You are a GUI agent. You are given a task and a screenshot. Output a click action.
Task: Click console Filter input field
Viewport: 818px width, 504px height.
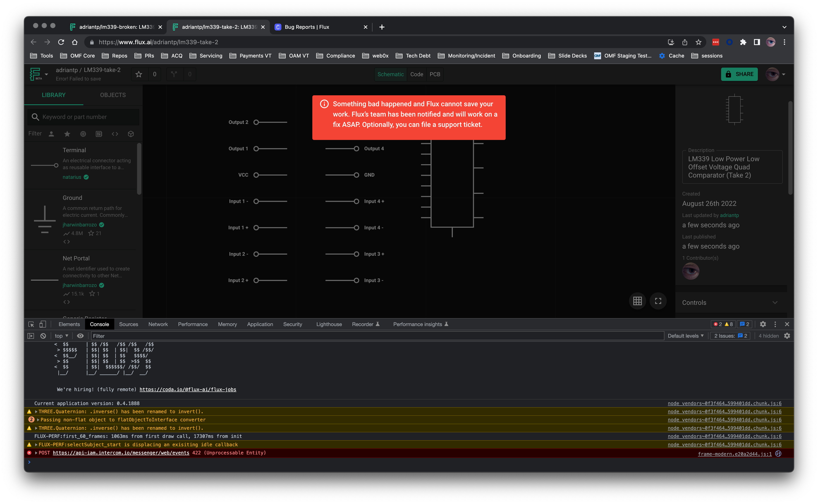click(377, 336)
